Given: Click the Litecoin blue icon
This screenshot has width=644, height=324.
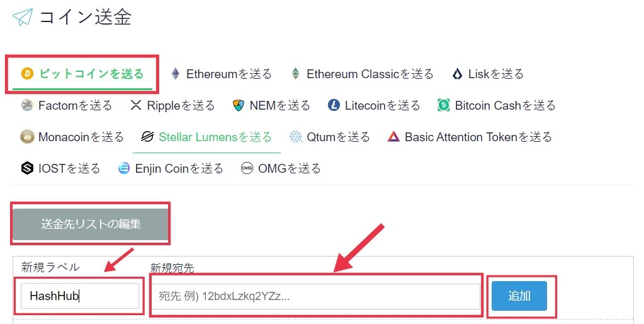Looking at the screenshot, I should (334, 105).
